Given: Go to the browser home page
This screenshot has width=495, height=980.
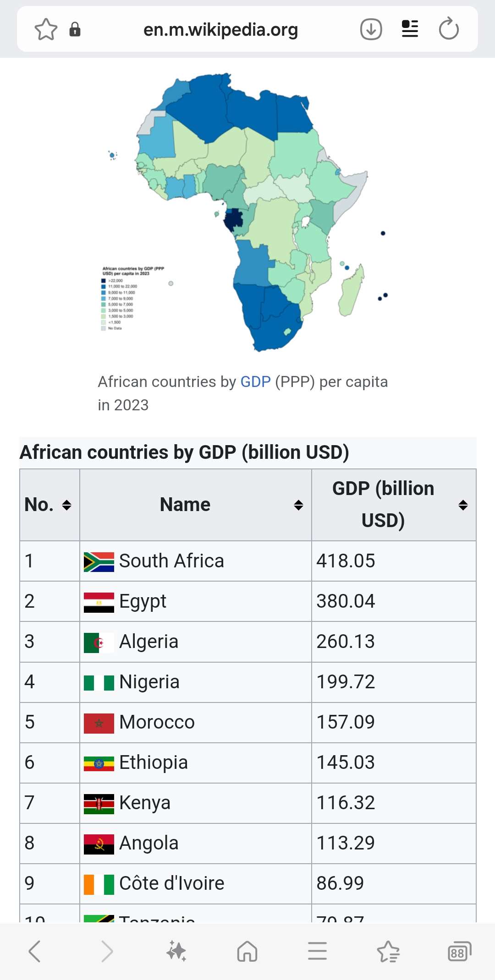Looking at the screenshot, I should 247,951.
